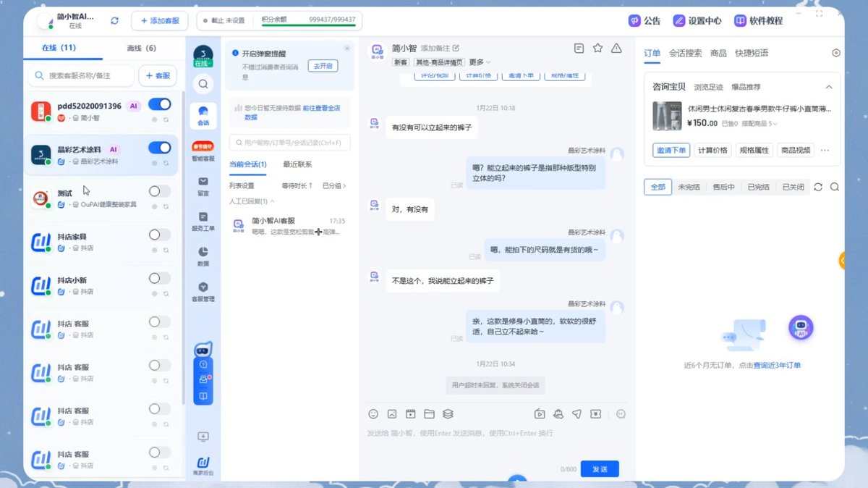Star the chat with the star icon
868x488 pixels.
click(597, 48)
